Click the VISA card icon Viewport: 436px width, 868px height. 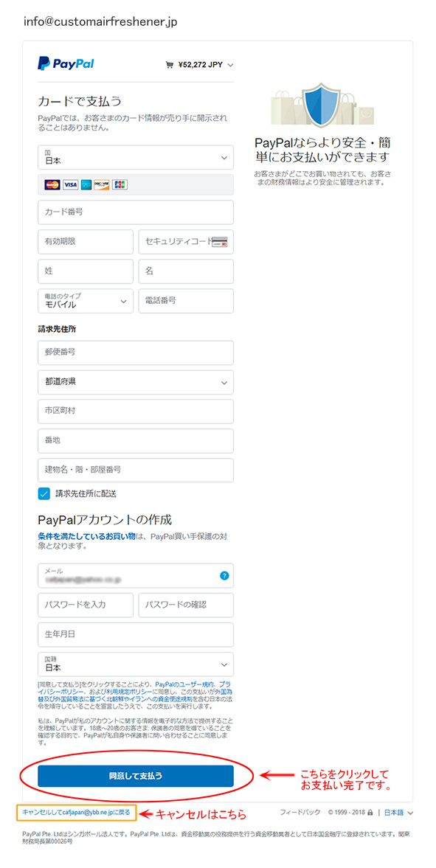coord(70,184)
